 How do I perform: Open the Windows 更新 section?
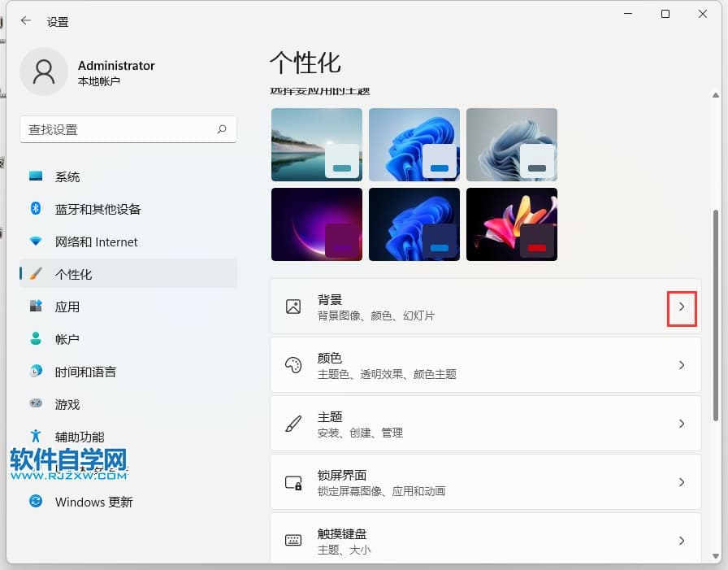tap(93, 502)
